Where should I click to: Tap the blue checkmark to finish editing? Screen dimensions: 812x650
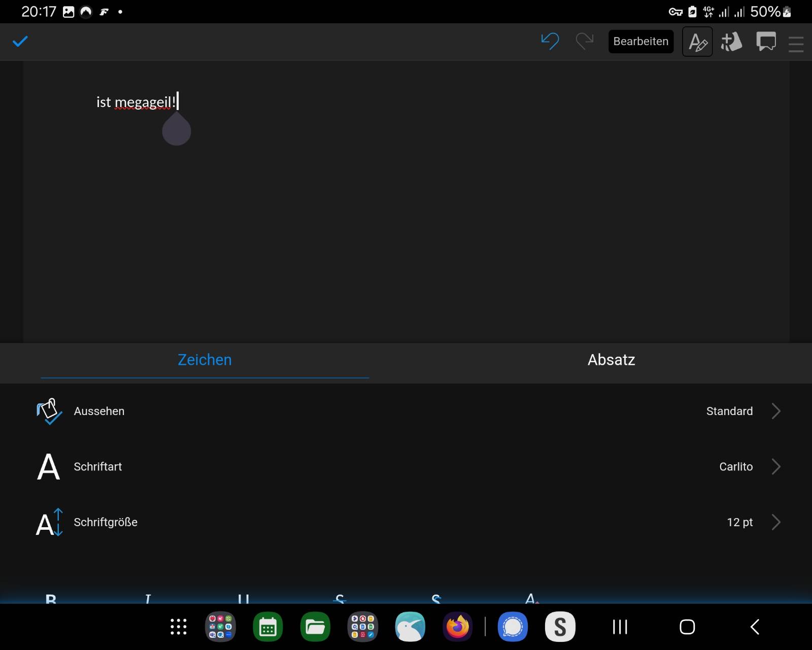[x=20, y=41]
